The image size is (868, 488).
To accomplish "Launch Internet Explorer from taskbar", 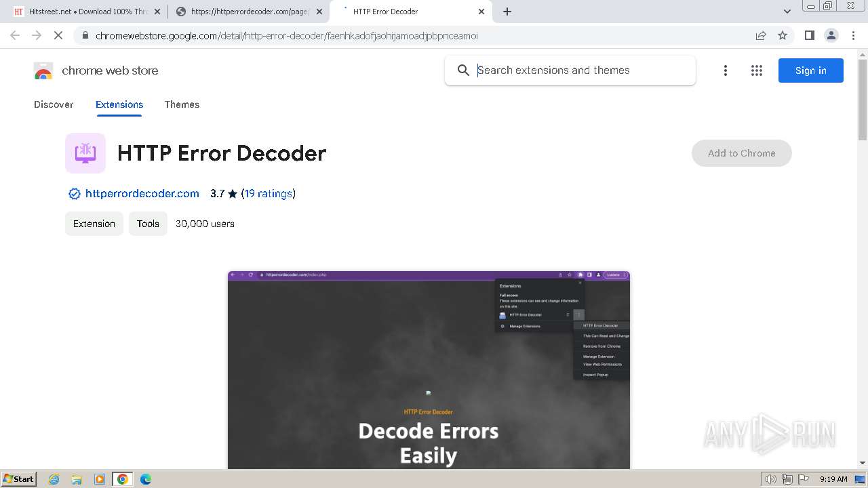I will tap(54, 479).
